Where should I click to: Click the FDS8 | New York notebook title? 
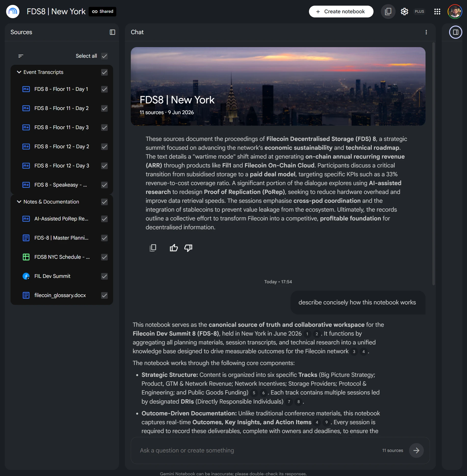[56, 12]
